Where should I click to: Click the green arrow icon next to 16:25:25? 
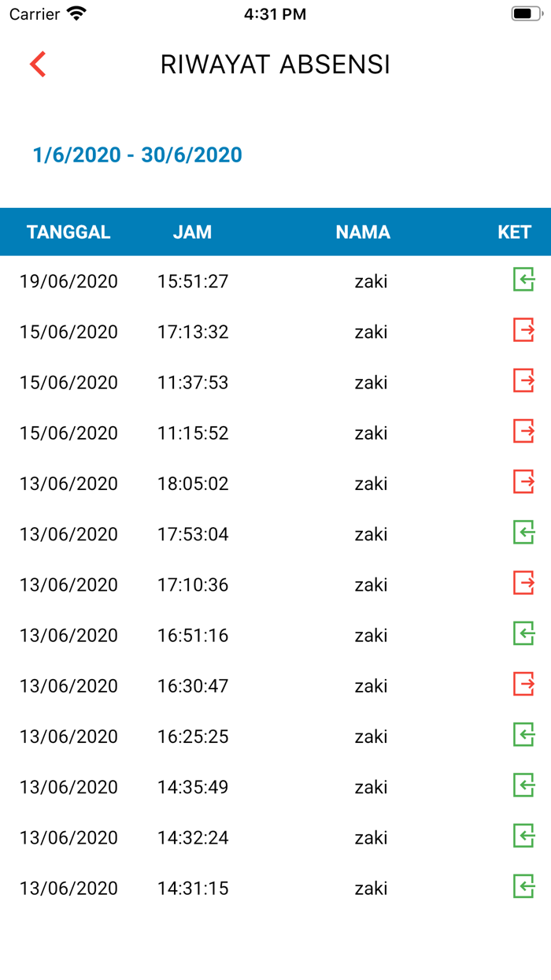(x=523, y=736)
